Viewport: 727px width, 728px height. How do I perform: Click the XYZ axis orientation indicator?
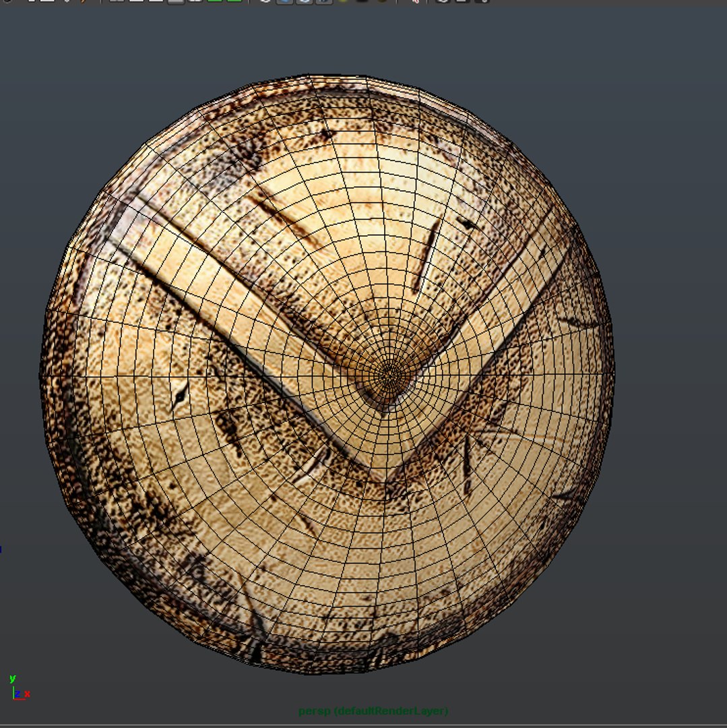click(20, 688)
